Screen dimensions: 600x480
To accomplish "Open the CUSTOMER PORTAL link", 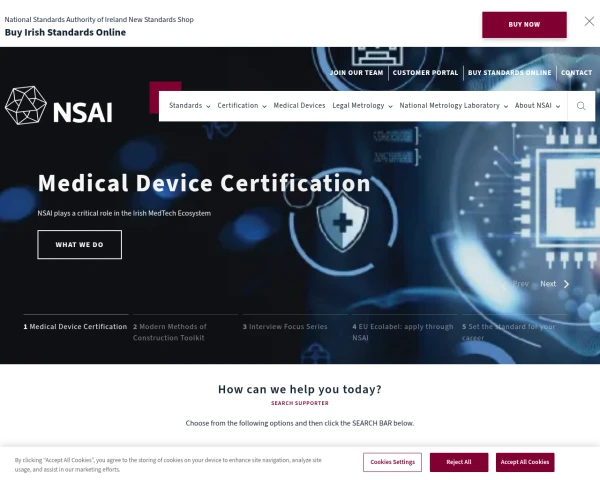I will point(425,73).
